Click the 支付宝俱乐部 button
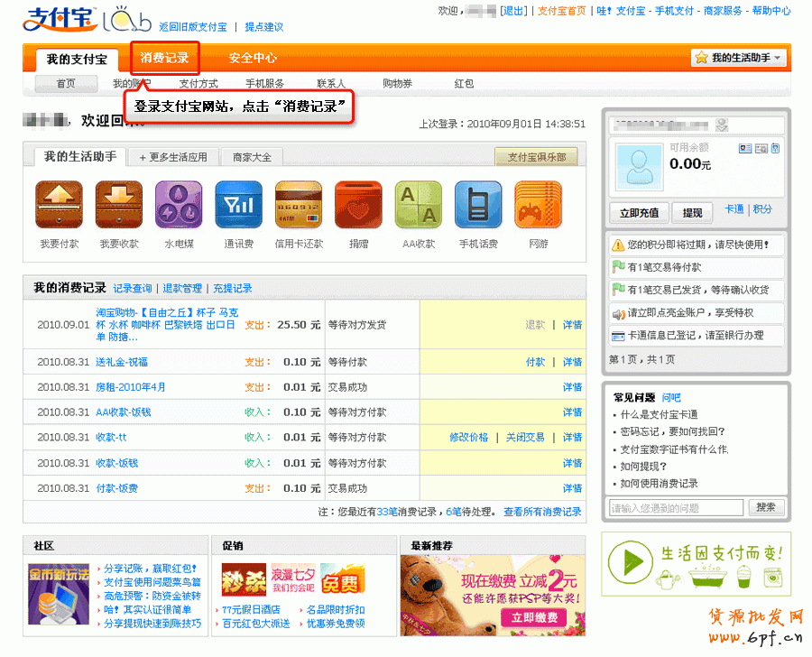 (536, 157)
